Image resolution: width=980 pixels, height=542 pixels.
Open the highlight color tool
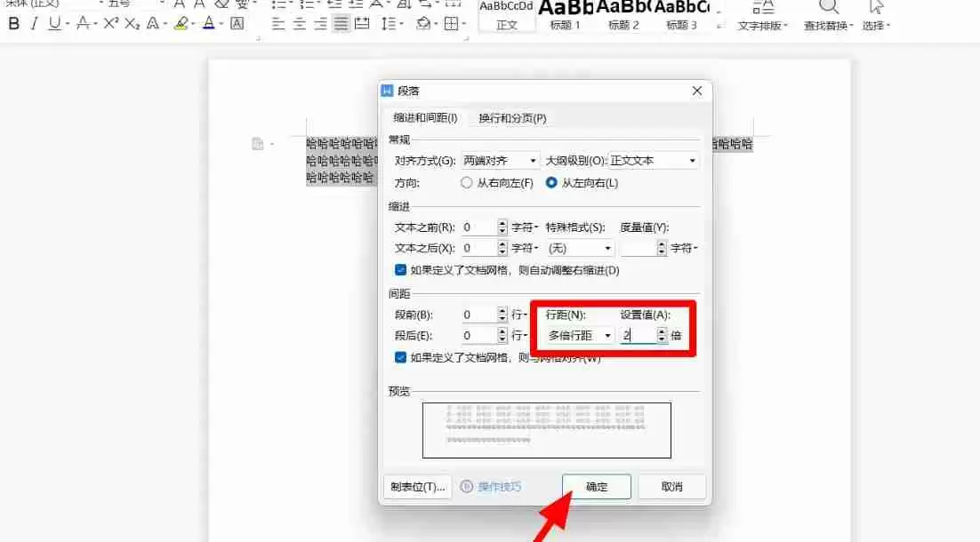click(181, 24)
